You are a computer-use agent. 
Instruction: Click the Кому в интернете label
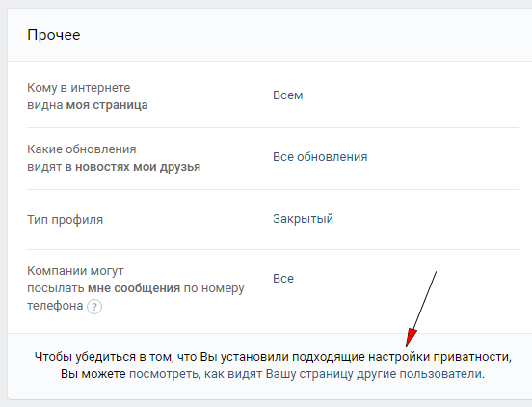click(79, 88)
